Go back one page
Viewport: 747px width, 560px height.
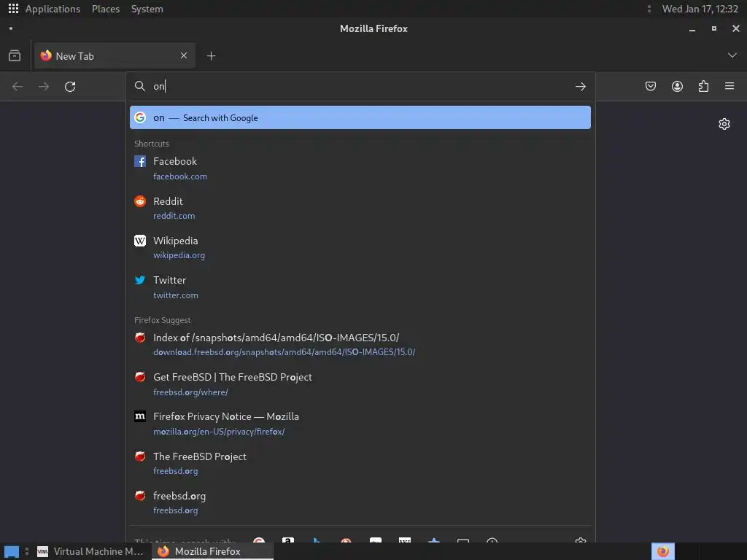pos(18,87)
